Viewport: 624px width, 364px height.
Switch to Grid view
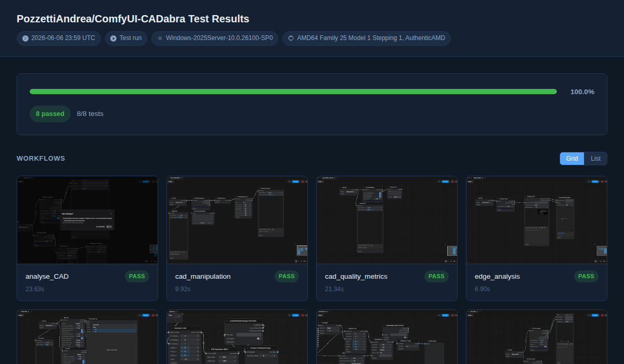click(572, 159)
